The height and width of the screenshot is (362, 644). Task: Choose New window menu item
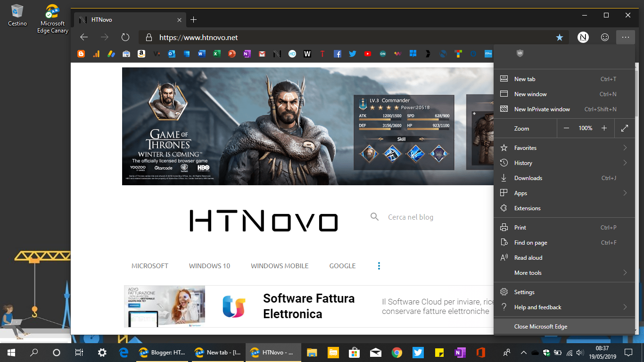pos(564,94)
